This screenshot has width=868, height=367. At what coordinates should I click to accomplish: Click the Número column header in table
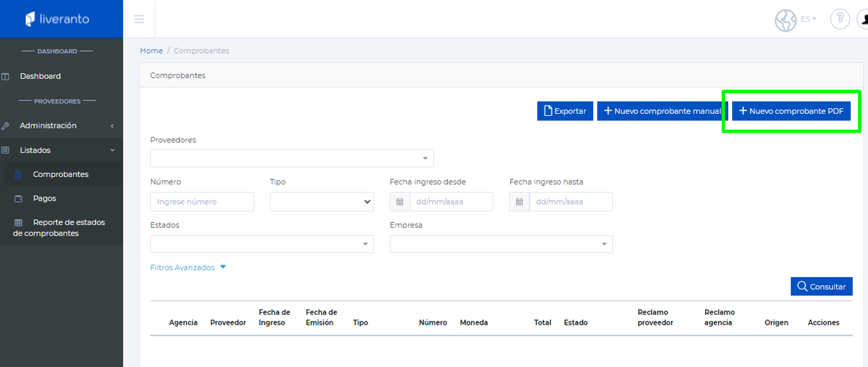pos(433,323)
